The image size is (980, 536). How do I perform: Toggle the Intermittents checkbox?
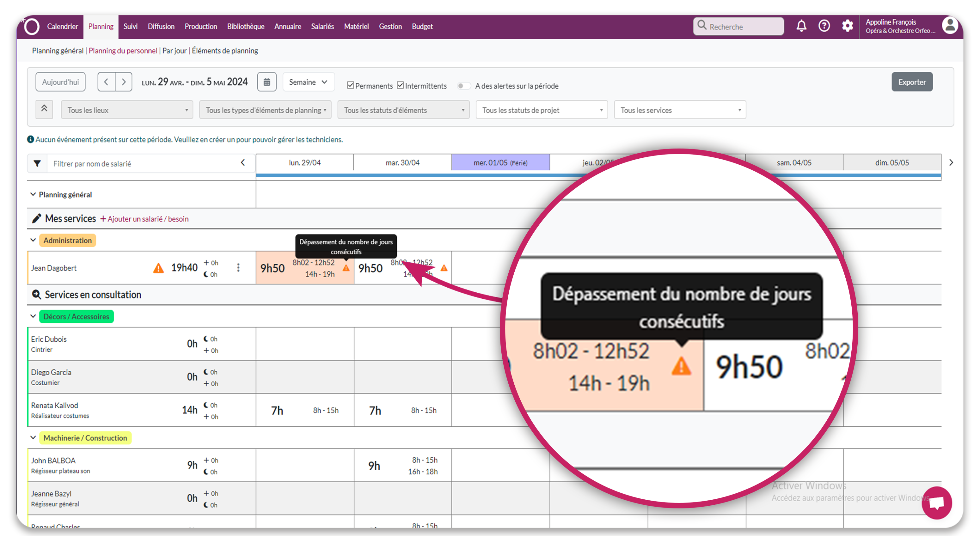pyautogui.click(x=400, y=85)
